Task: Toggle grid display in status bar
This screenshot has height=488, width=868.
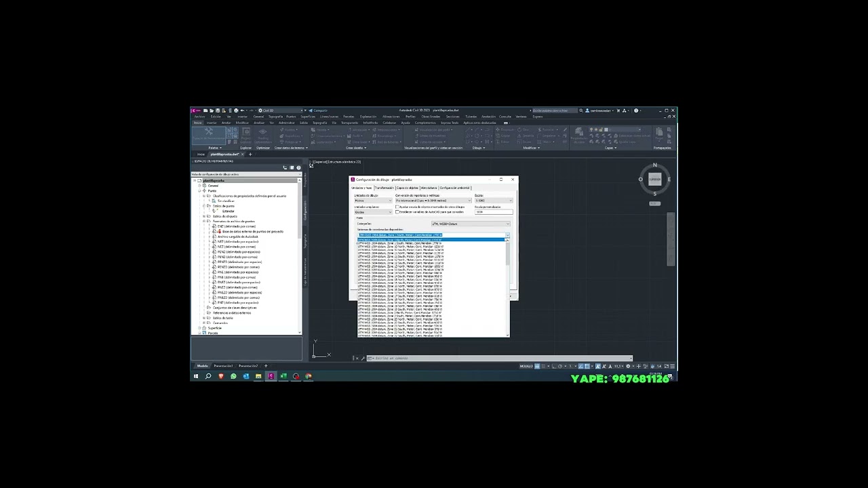Action: 537,366
